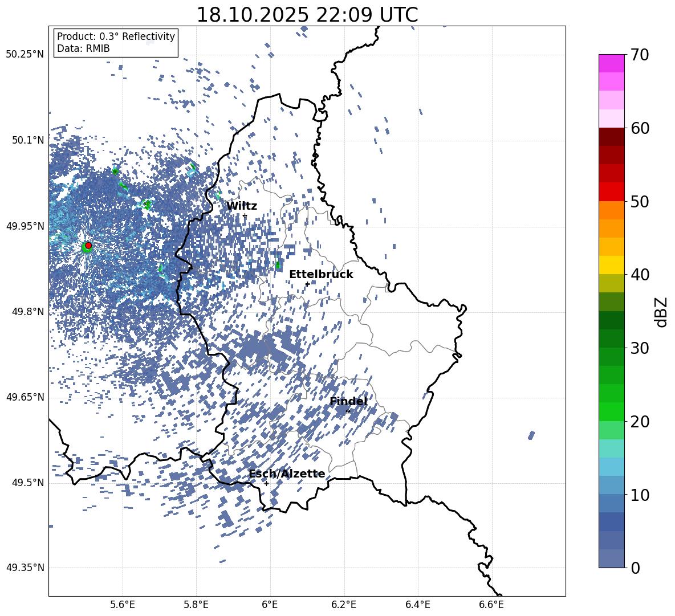Click the colorbar 10 tick label
The image size is (675, 616).
640,495
